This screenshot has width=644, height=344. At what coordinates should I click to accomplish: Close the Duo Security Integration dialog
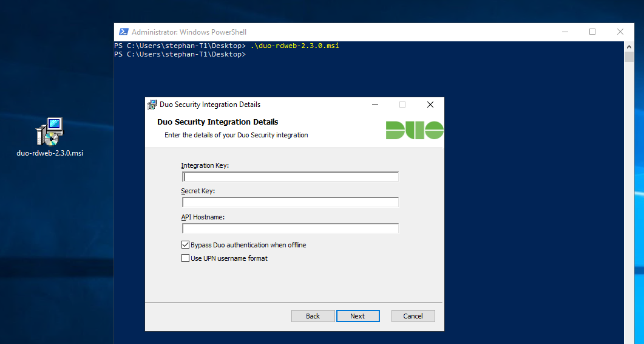click(x=430, y=105)
